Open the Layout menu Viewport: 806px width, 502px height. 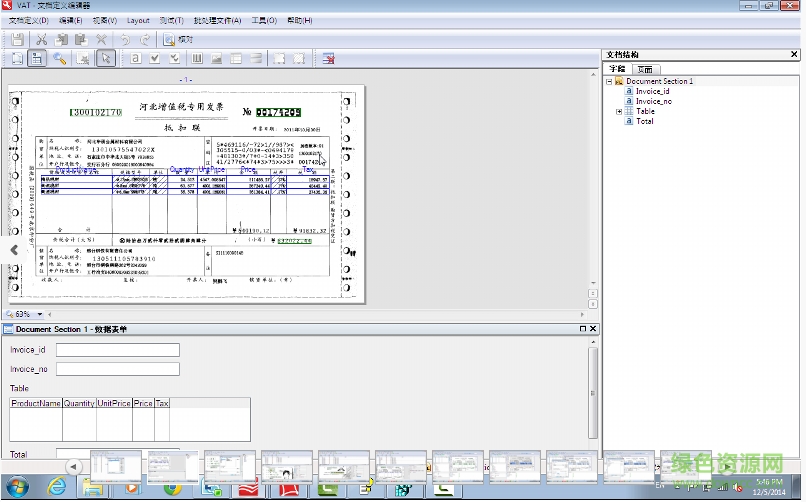(x=138, y=20)
